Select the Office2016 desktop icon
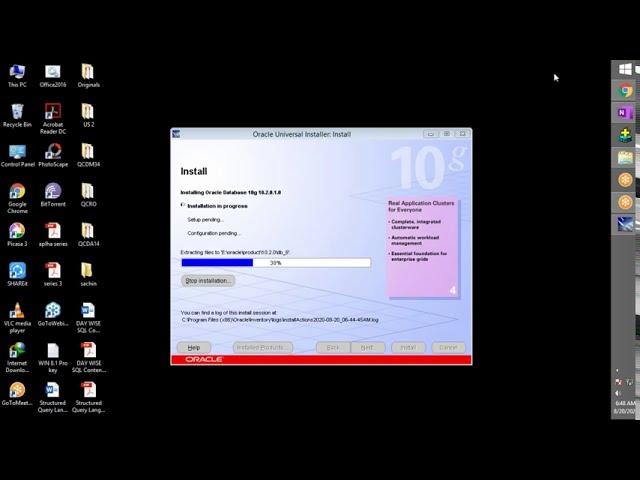Viewport: 640px width, 480px height. [53, 76]
